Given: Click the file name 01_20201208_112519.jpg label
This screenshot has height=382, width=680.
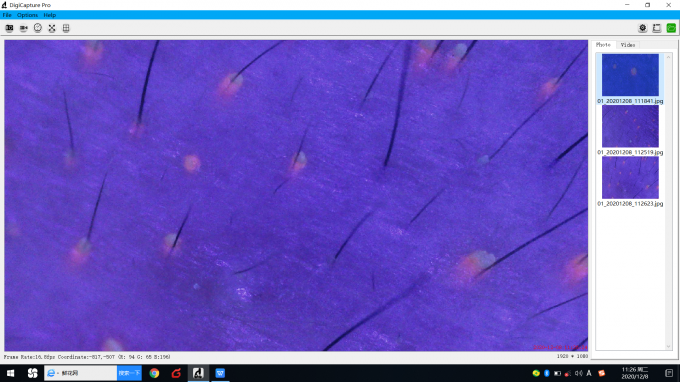Looking at the screenshot, I should [630, 152].
